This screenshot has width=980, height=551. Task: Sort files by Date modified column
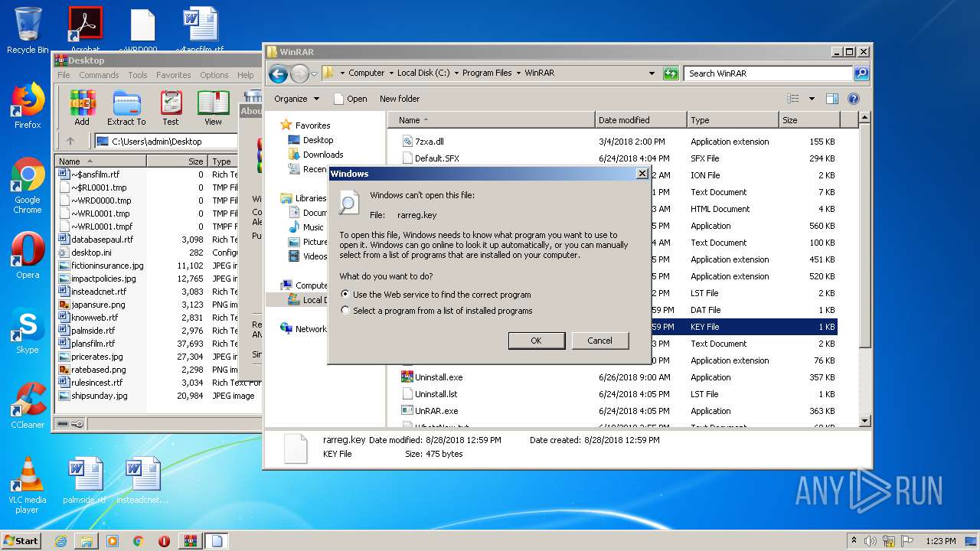640,120
